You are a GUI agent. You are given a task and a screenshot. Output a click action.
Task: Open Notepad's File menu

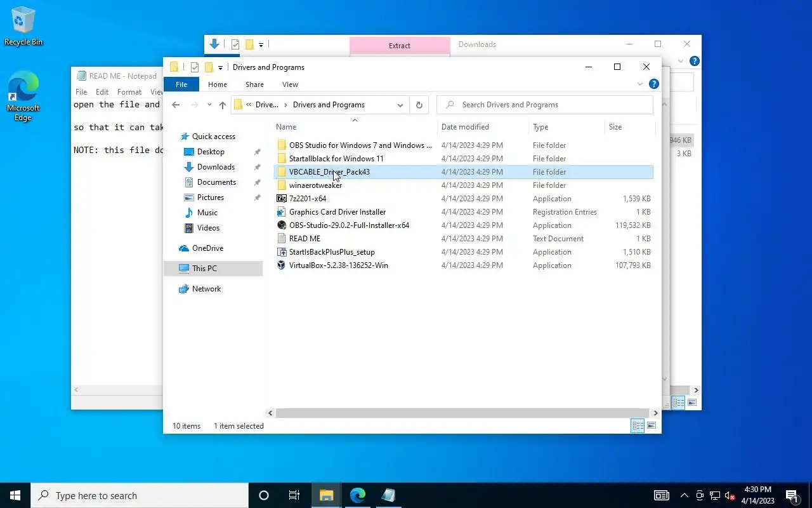pos(81,92)
